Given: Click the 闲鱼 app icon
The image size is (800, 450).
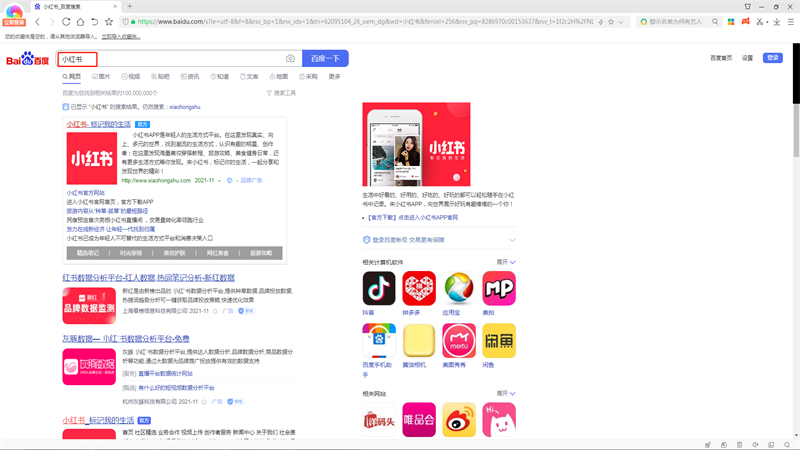Looking at the screenshot, I should click(x=499, y=340).
